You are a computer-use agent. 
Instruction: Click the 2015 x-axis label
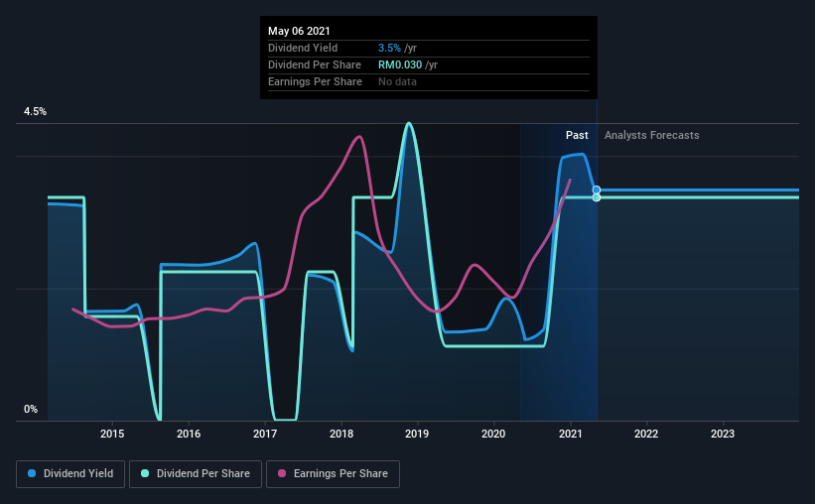112,434
